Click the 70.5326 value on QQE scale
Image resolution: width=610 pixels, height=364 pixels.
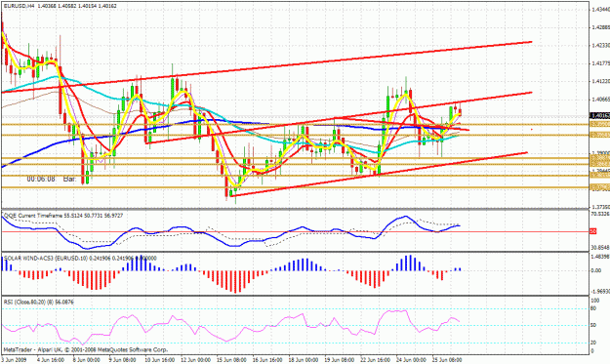pyautogui.click(x=600, y=214)
